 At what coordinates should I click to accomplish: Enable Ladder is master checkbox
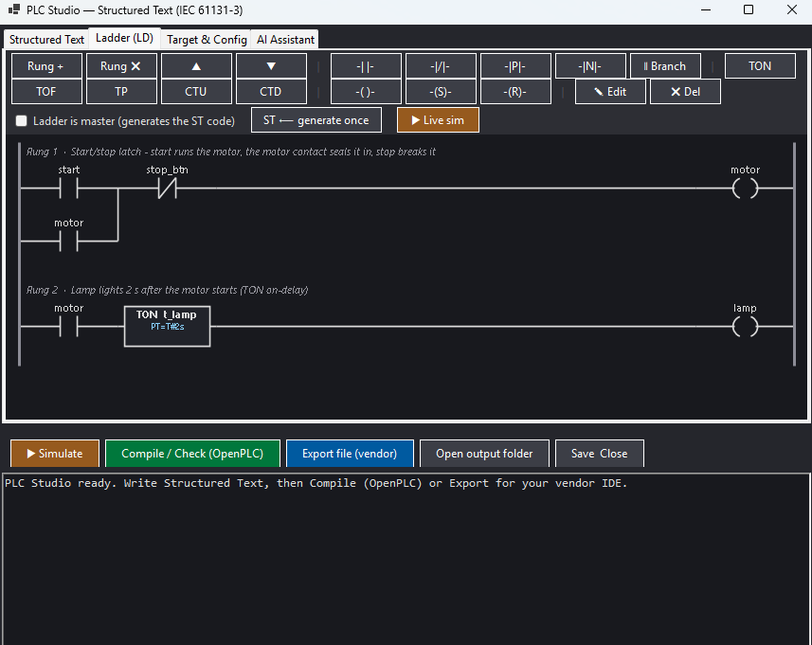21,121
